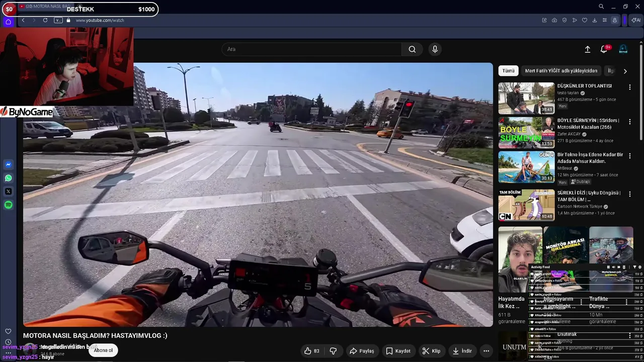This screenshot has width=644, height=362.
Task: Open YouTube notifications bell
Action: coord(604,49)
